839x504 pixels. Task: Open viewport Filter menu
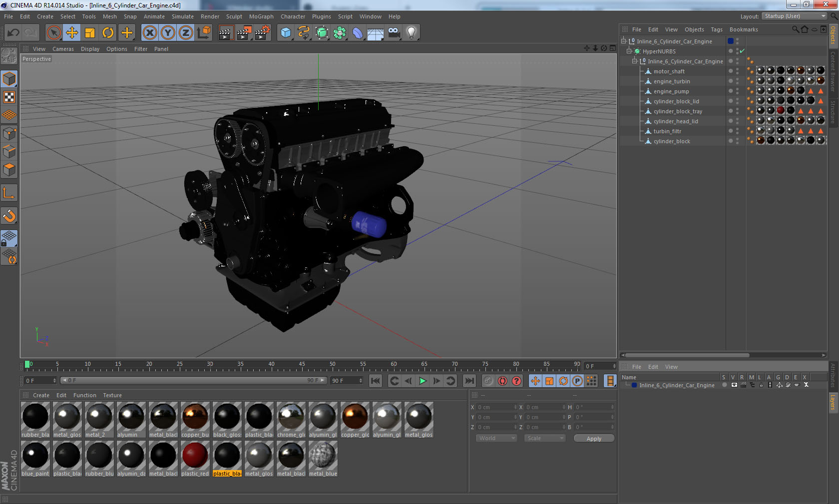[x=141, y=49]
